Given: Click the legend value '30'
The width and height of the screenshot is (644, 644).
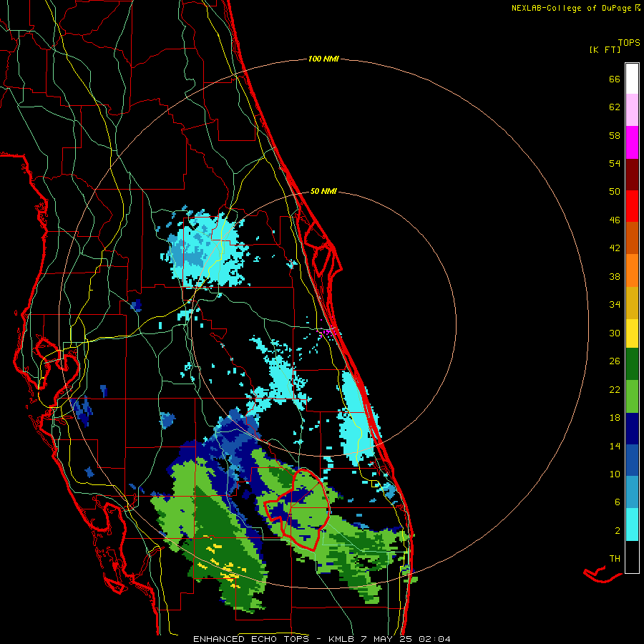Looking at the screenshot, I should pyautogui.click(x=615, y=333).
